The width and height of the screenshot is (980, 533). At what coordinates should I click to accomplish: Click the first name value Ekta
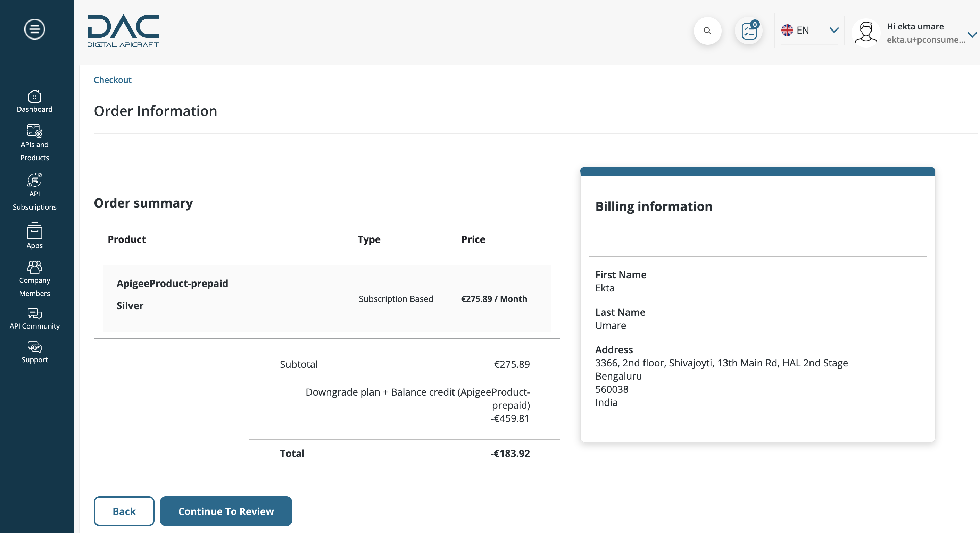click(605, 288)
